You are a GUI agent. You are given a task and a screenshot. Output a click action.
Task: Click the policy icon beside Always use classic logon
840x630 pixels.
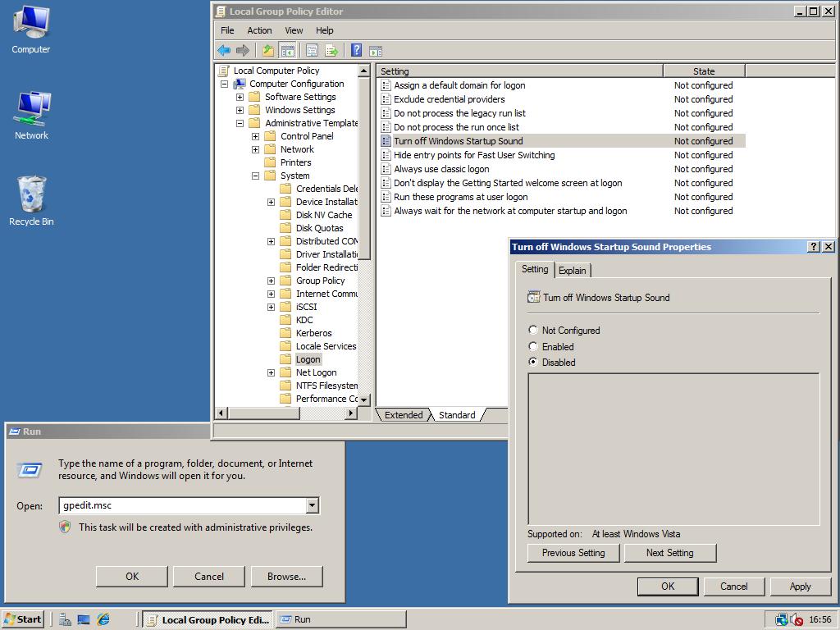coord(386,169)
